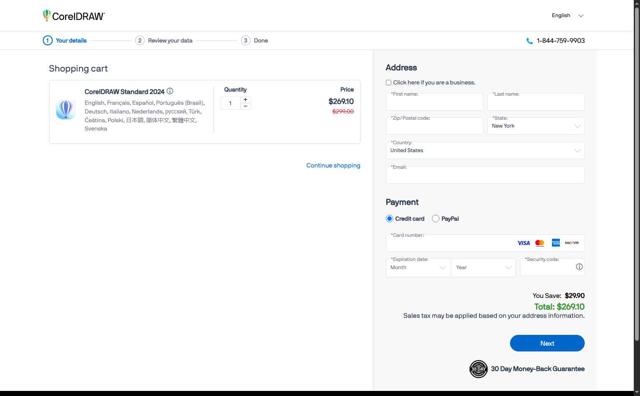The height and width of the screenshot is (396, 640).
Task: Focus the Email field
Action: tap(485, 174)
